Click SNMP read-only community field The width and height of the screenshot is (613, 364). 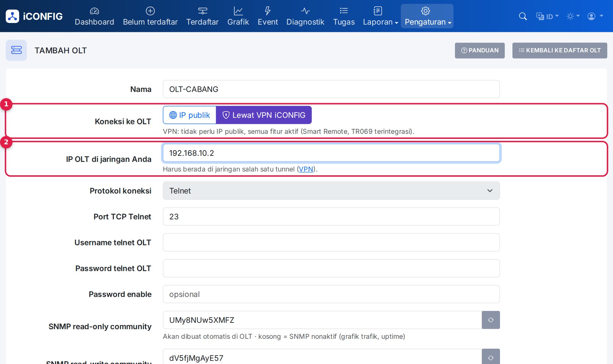click(x=322, y=320)
